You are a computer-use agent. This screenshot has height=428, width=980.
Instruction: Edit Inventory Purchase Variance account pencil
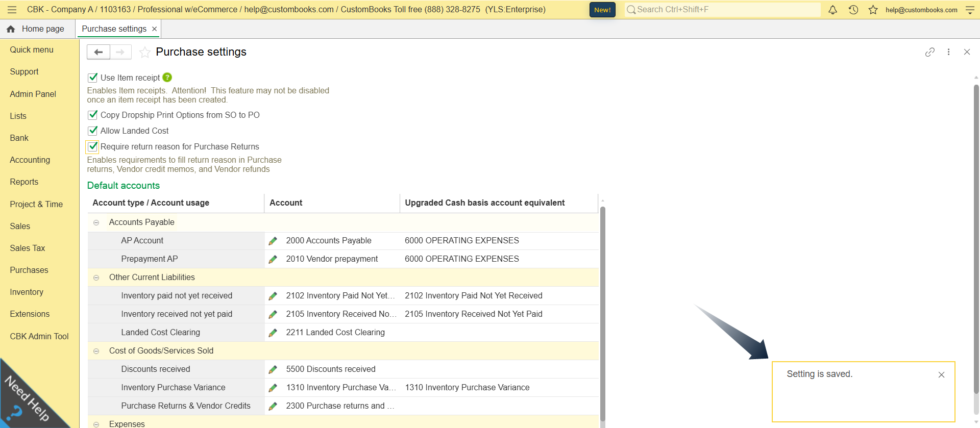(273, 388)
